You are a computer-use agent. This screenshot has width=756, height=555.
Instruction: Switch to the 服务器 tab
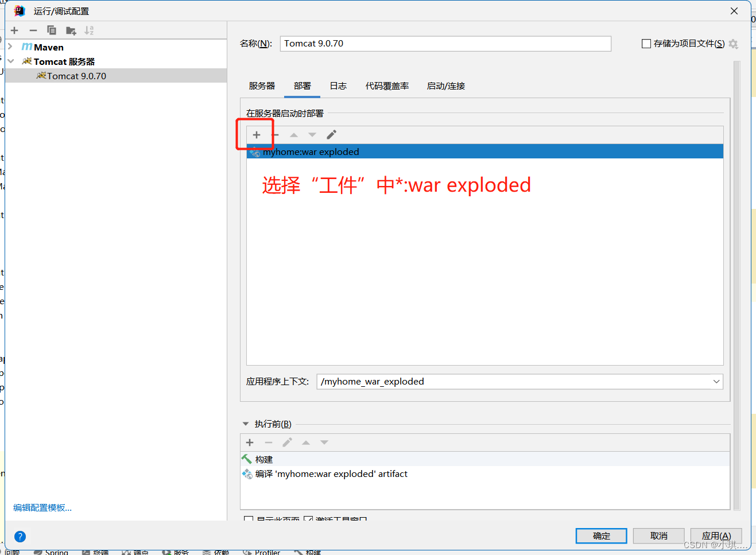(262, 86)
